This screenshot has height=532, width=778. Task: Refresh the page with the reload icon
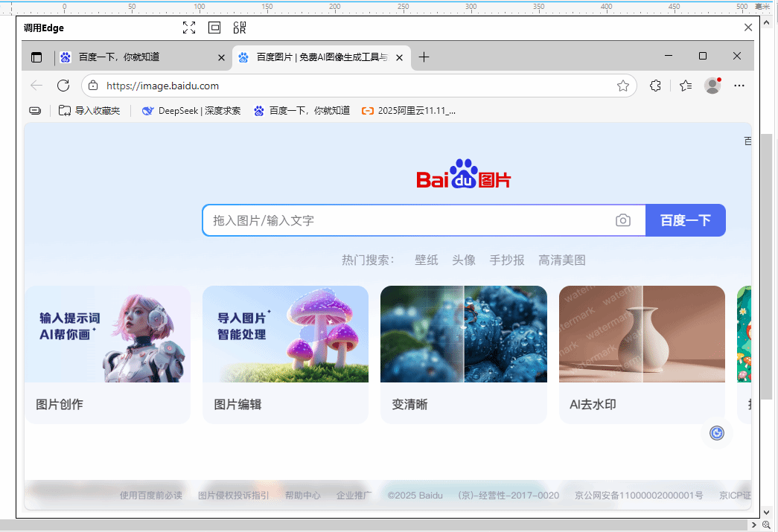[x=63, y=86]
